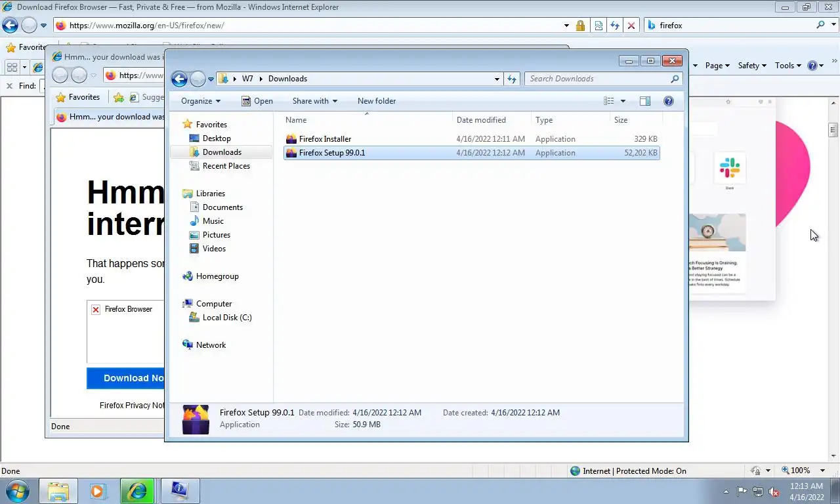The image size is (840, 504).
Task: Open the Safety menu in IE
Action: click(x=752, y=66)
